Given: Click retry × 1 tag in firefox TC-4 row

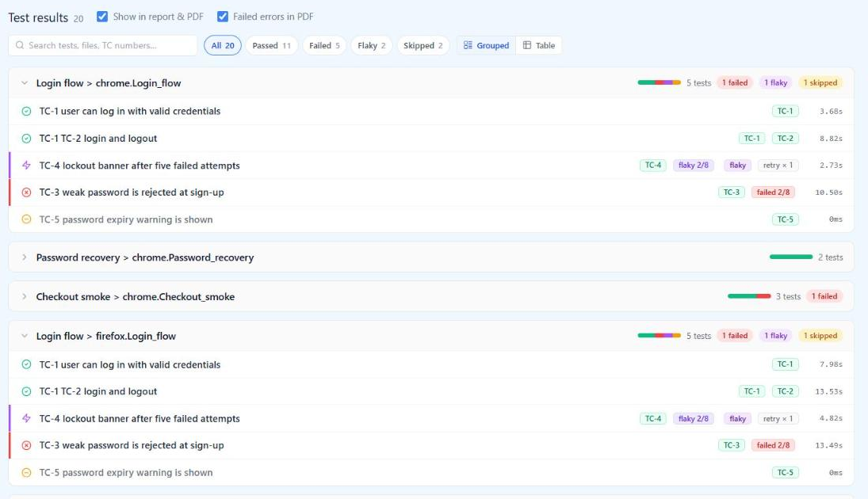Looking at the screenshot, I should click(778, 419).
